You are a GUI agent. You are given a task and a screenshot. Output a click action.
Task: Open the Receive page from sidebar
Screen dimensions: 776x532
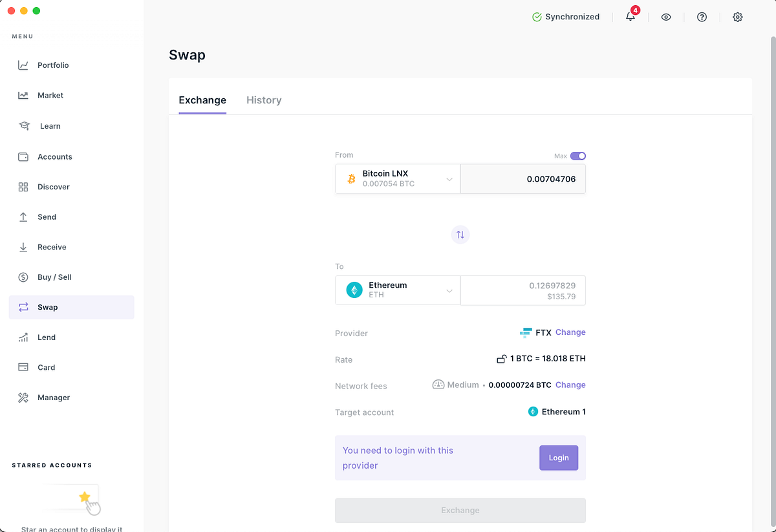pos(52,247)
